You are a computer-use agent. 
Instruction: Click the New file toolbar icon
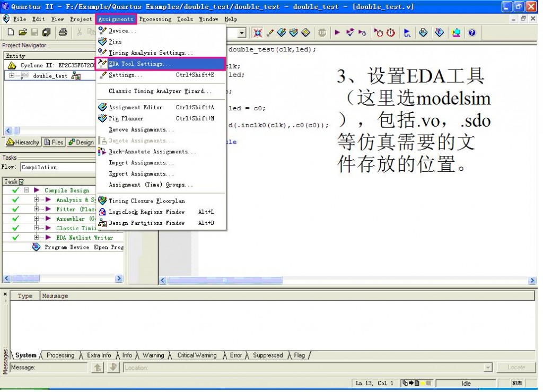pyautogui.click(x=11, y=32)
